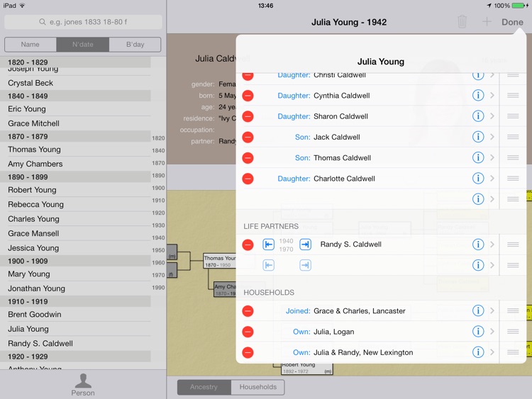Remove Sharon Caldwell using red minus
This screenshot has width=532, height=399.
[248, 117]
